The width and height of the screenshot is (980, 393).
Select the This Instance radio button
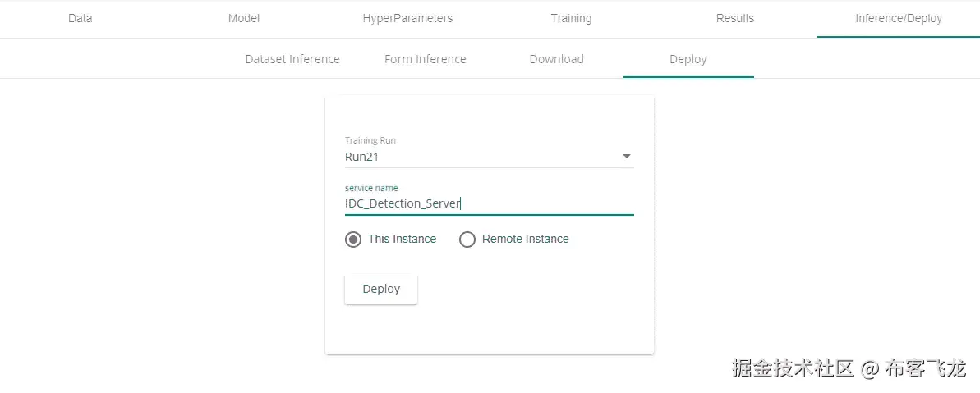(x=353, y=240)
